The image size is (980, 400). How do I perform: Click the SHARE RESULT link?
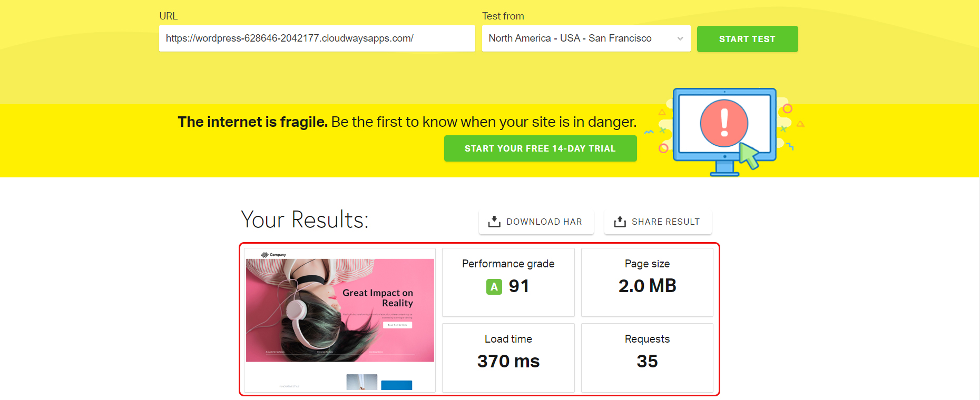tap(658, 221)
